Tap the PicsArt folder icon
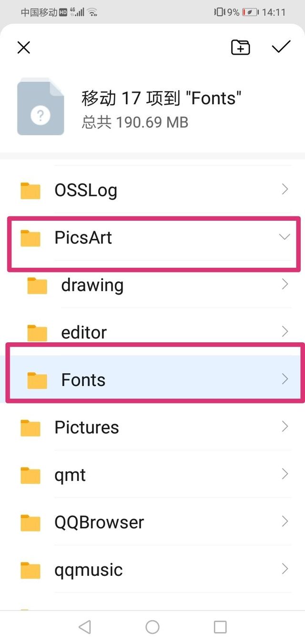305x644 pixels. pyautogui.click(x=30, y=238)
